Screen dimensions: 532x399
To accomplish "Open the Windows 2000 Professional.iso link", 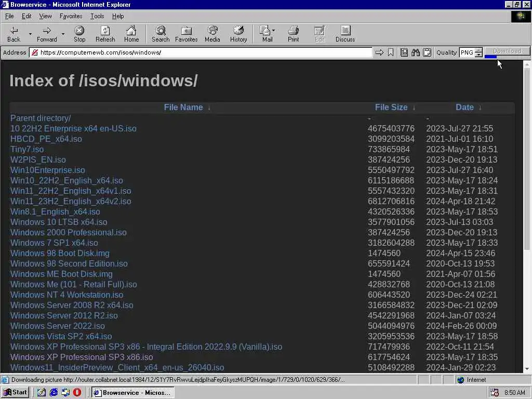I will click(68, 232).
